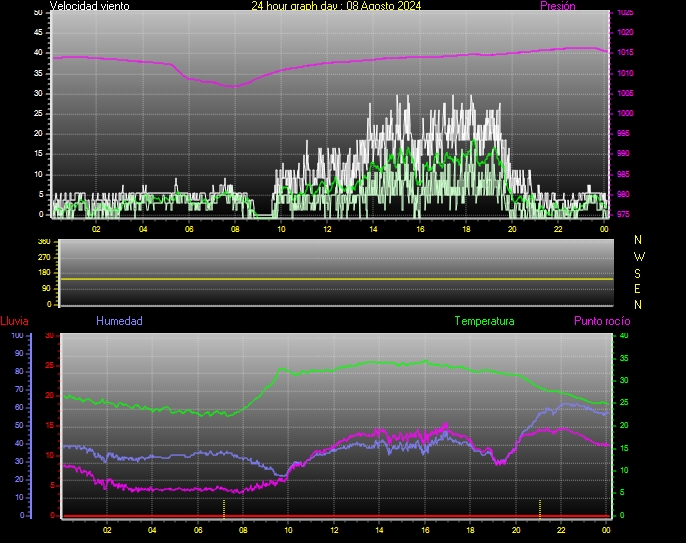Click the 80 value on blue humidity axis
Viewport: 686px width, 543px height.
tap(19, 371)
